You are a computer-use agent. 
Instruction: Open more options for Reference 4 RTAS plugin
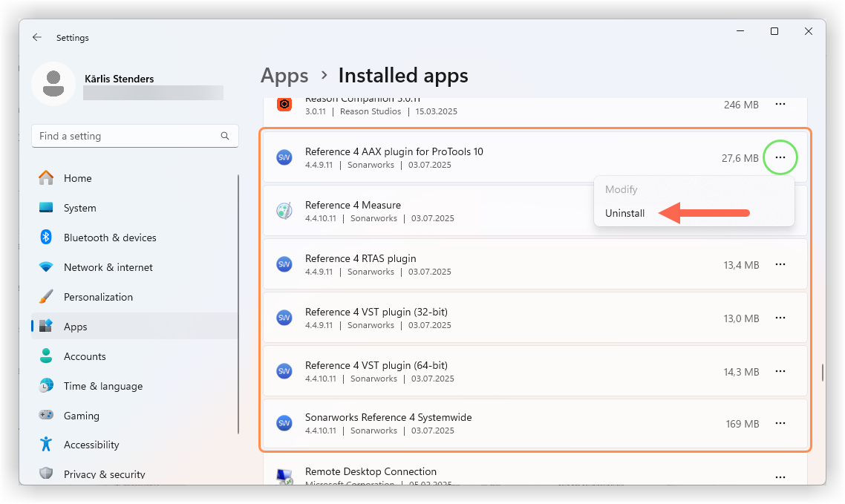tap(780, 264)
